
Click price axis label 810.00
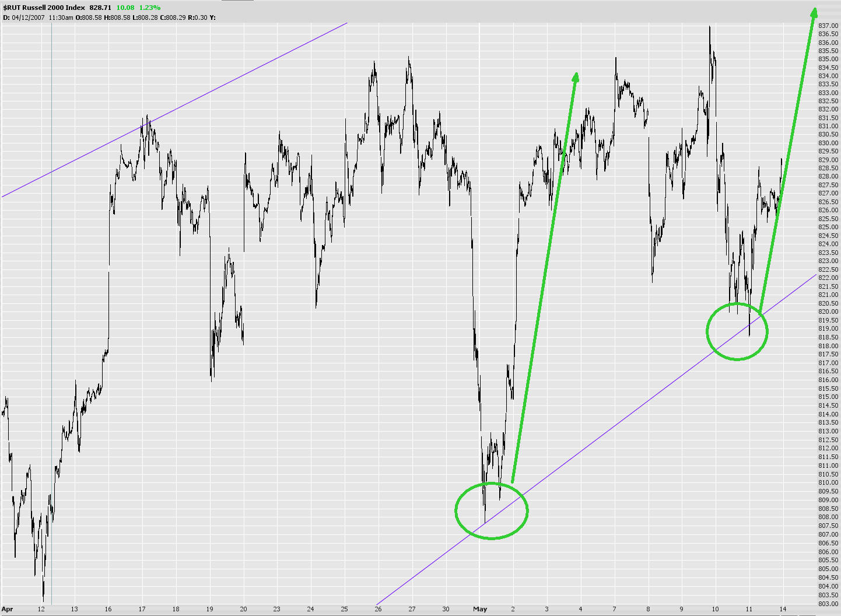point(828,483)
